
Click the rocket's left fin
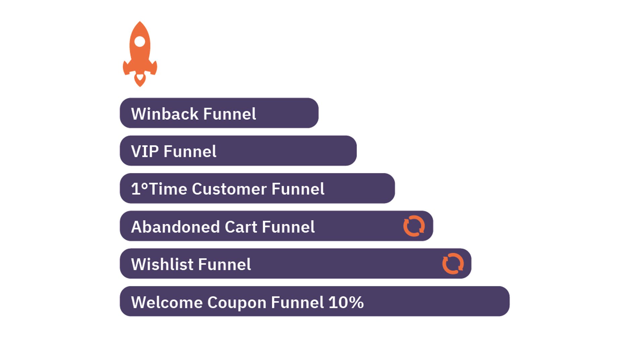coord(126,68)
